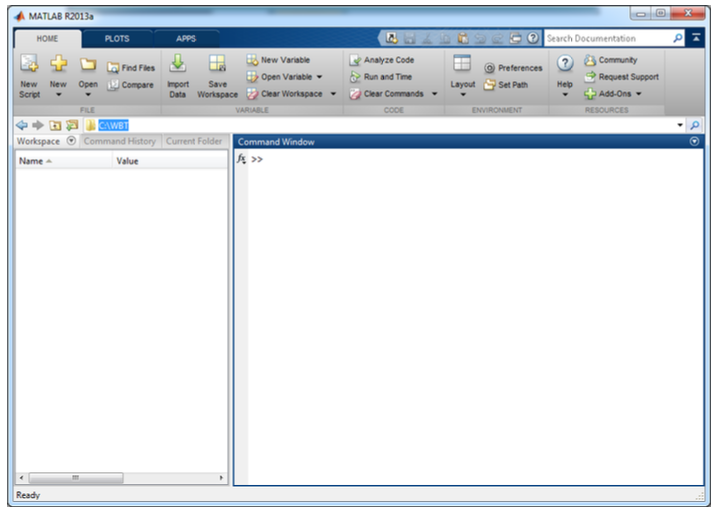
Task: Switch to the PLOTS tab
Action: [x=117, y=38]
